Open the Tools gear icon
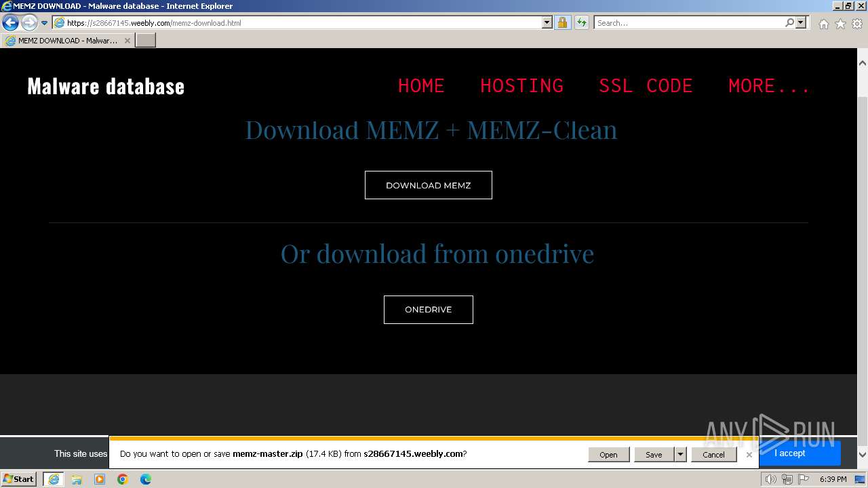868x488 pixels. coord(857,24)
